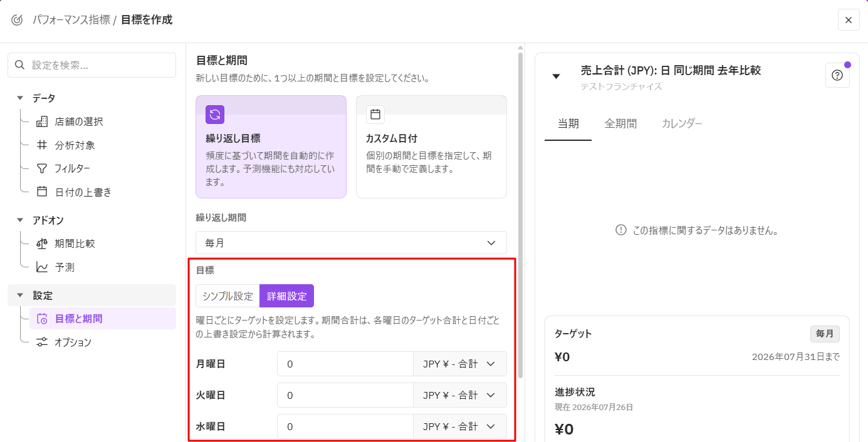Click the テストフランチャイズ subtitle

(x=621, y=86)
